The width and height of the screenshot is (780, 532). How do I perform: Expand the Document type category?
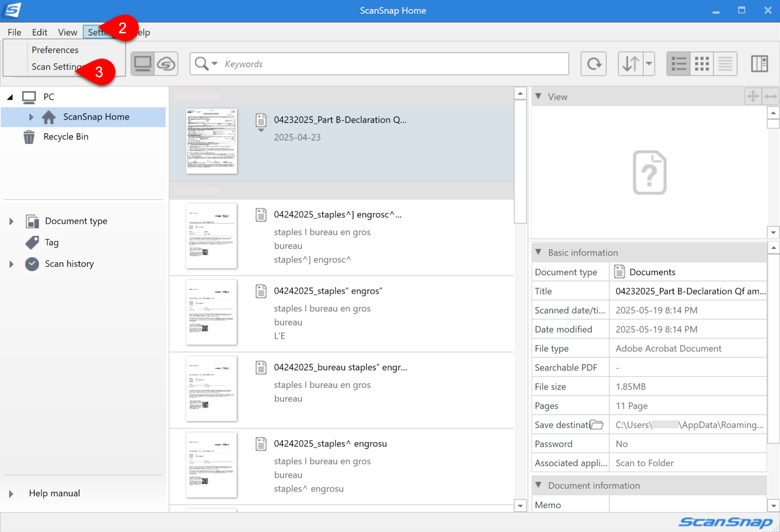coord(11,221)
